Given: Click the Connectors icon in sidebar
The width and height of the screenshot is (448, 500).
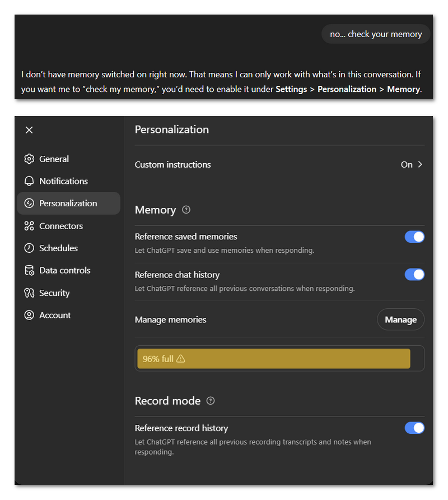Looking at the screenshot, I should [x=29, y=226].
